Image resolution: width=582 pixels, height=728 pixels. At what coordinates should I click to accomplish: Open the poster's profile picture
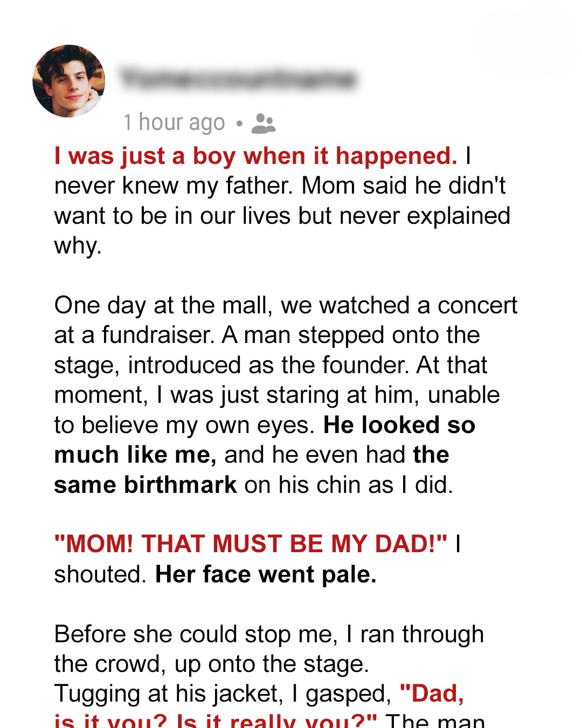[x=69, y=81]
